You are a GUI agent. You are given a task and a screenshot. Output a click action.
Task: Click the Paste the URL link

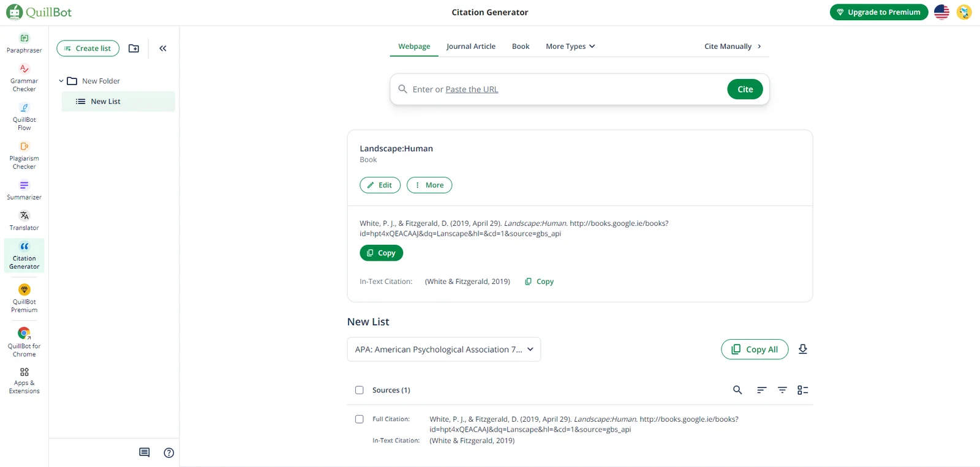pyautogui.click(x=472, y=89)
